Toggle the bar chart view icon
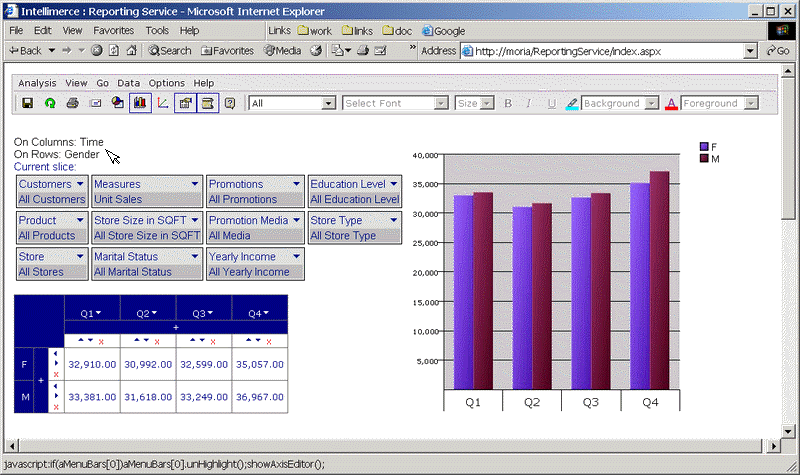 (140, 103)
